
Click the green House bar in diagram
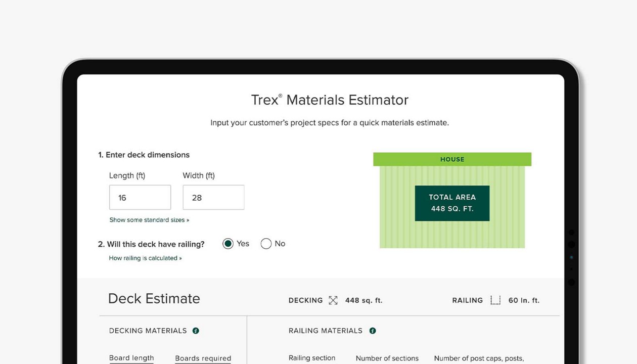tap(452, 159)
